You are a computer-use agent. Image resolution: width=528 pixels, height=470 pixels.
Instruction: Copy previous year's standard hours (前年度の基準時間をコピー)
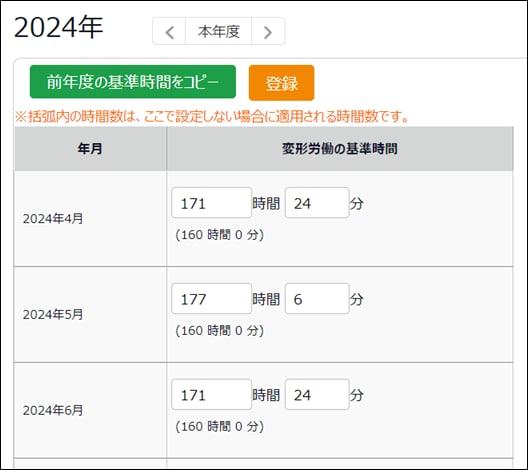pos(133,82)
